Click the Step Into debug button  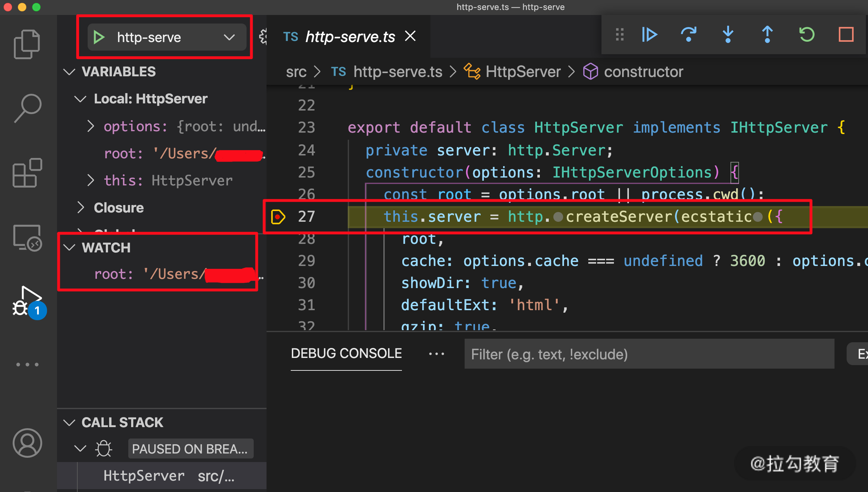[x=728, y=35]
